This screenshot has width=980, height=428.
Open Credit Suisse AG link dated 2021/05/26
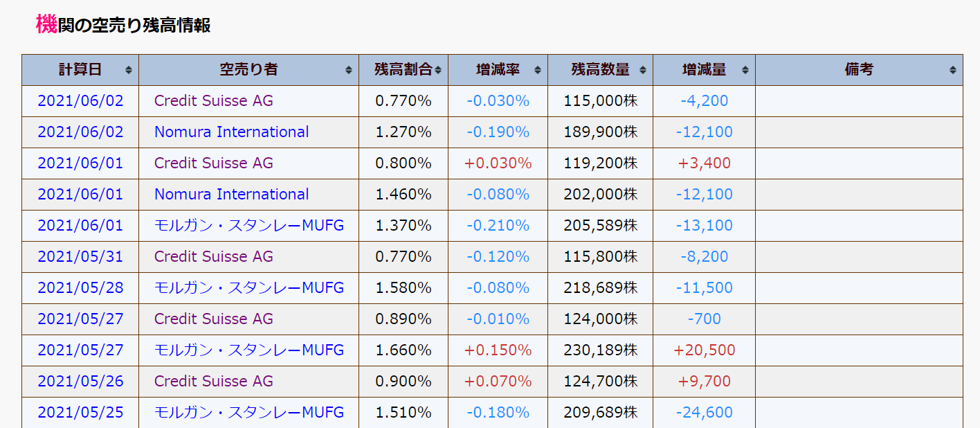coord(214,382)
